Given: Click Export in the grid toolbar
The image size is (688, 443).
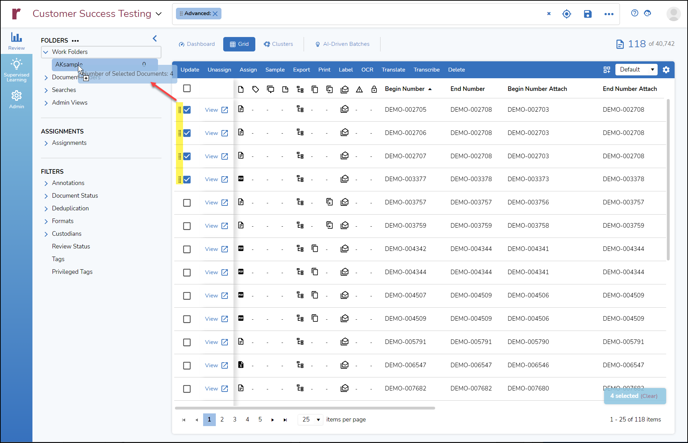Looking at the screenshot, I should [301, 70].
